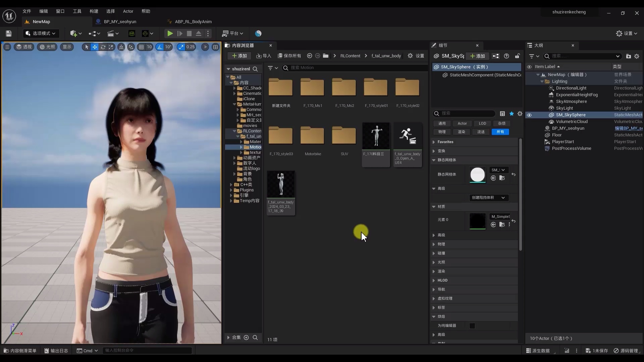The image size is (644, 362).
Task: Toggle grid snapping in the viewport toolbar
Action: click(142, 47)
